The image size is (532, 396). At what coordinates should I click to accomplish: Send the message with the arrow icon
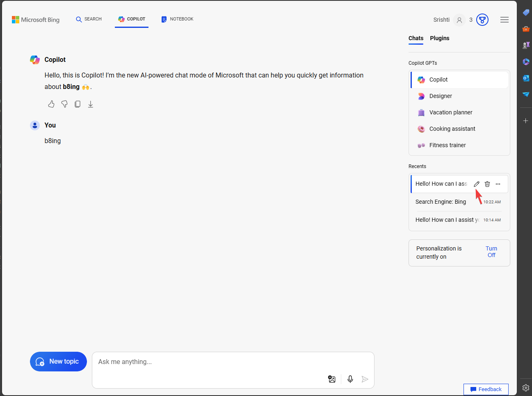coord(365,379)
